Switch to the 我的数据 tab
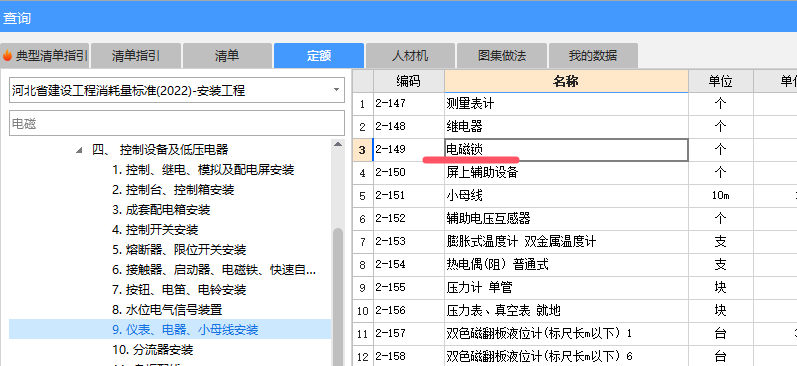This screenshot has width=797, height=366. [593, 55]
